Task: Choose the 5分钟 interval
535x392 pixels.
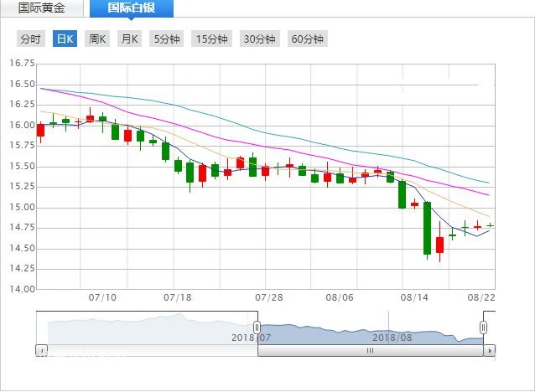Action: (x=166, y=39)
